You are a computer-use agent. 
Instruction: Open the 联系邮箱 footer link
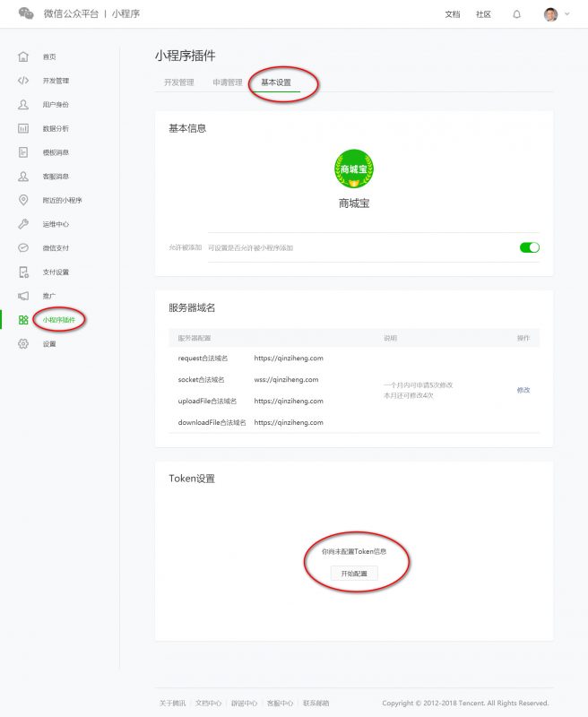[316, 704]
